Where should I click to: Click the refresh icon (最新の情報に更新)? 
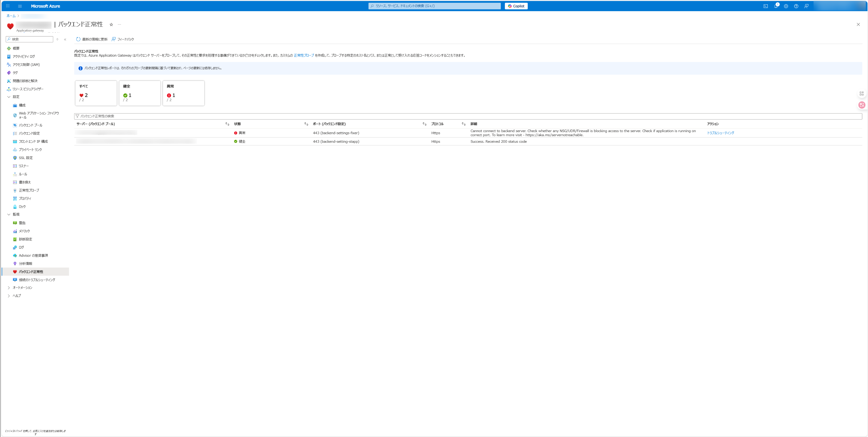click(x=78, y=39)
